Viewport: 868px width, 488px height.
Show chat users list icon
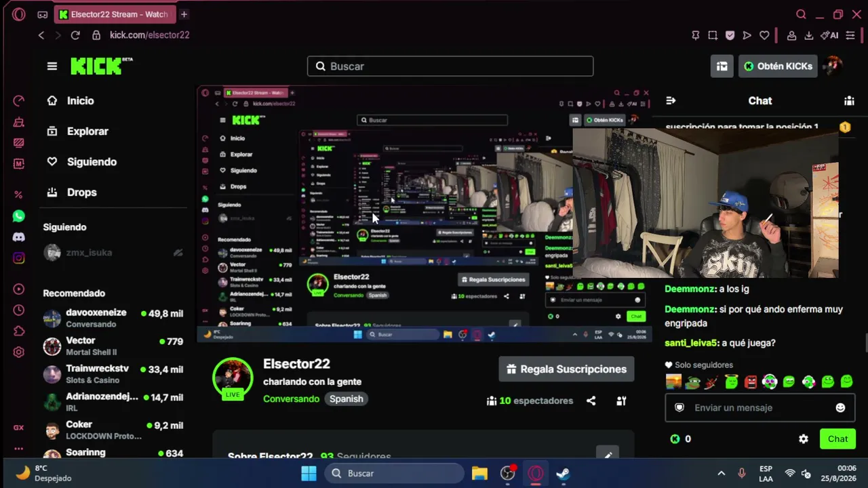[x=849, y=101]
